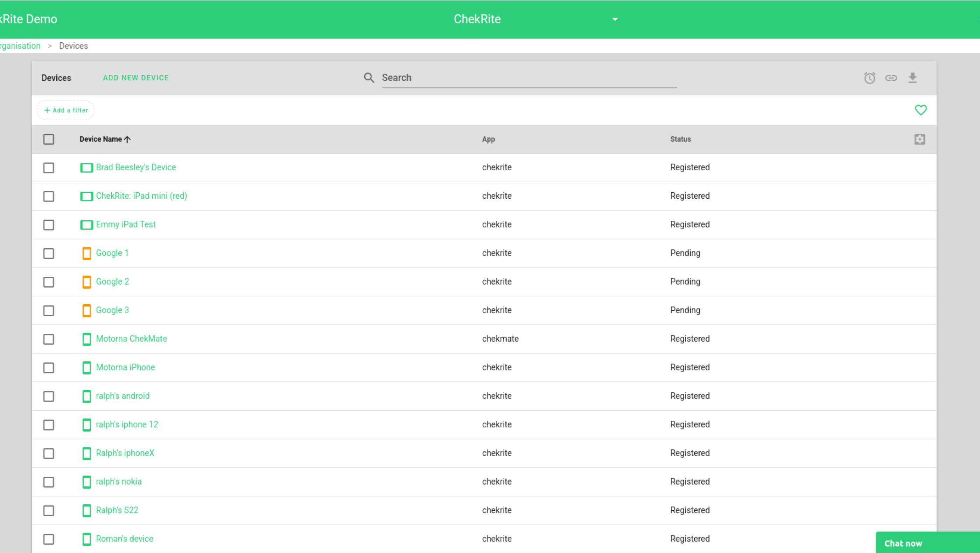Click the Devices breadcrumb item
980x553 pixels.
pyautogui.click(x=73, y=45)
